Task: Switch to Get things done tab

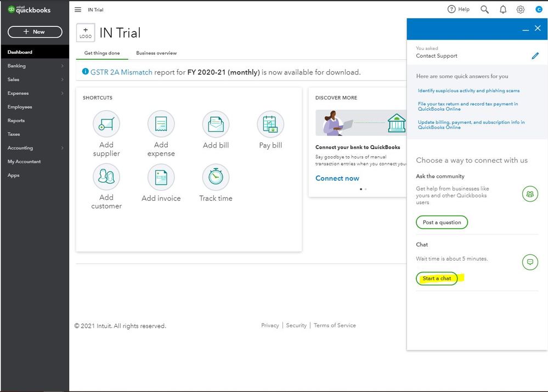Action: tap(102, 53)
